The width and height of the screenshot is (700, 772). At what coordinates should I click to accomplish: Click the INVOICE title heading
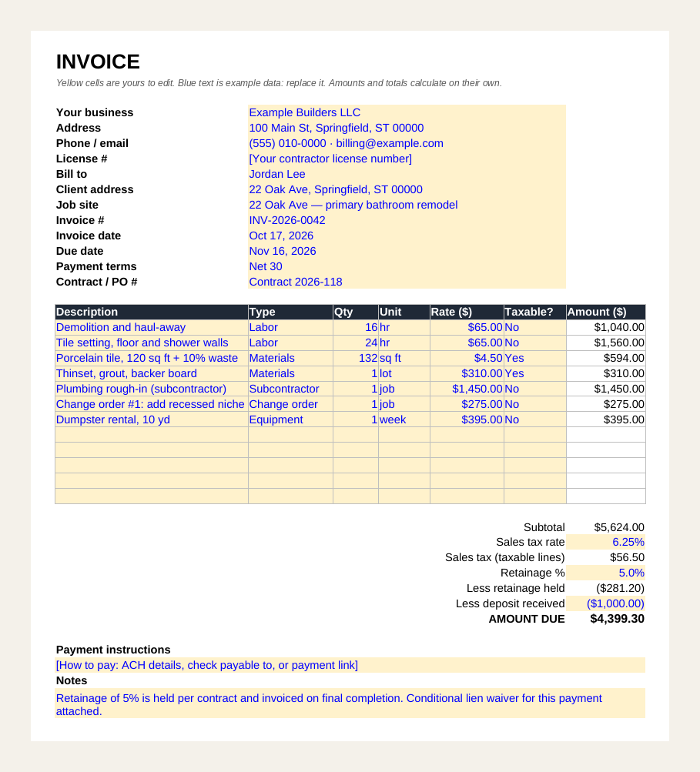98,62
